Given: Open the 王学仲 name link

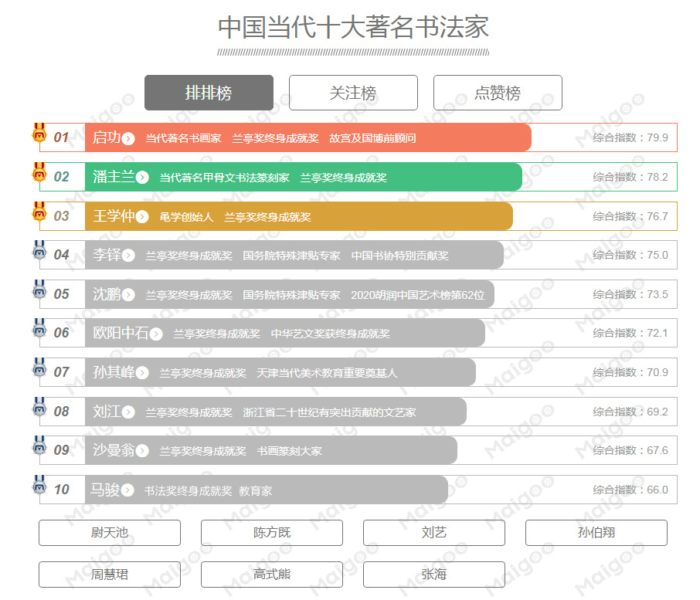Looking at the screenshot, I should (114, 216).
